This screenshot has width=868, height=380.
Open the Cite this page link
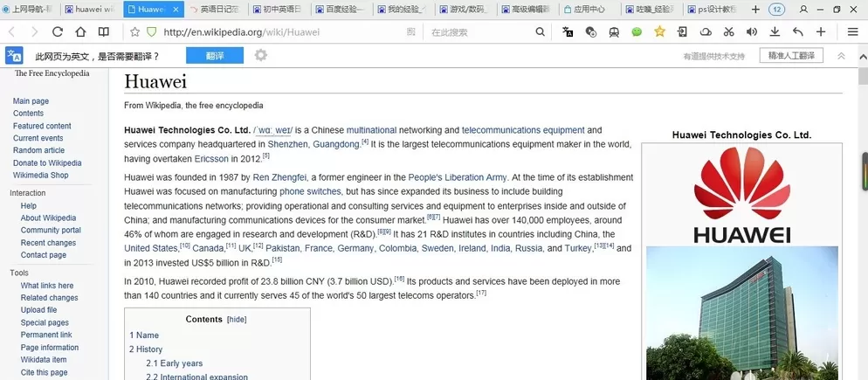45,372
